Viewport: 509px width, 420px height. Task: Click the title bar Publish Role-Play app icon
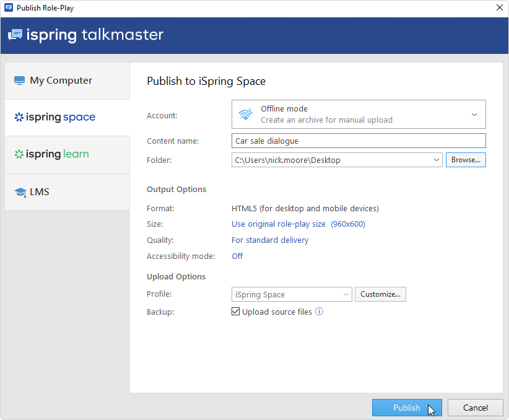[x=8, y=8]
